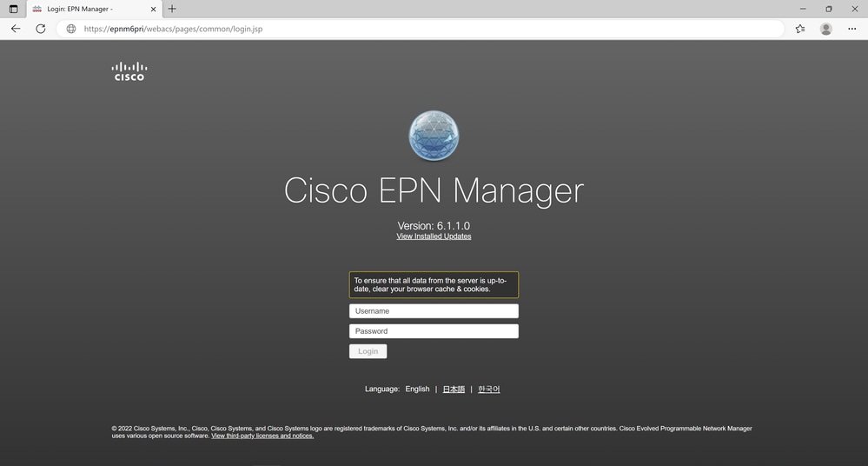The width and height of the screenshot is (868, 466).
Task: Click the Cisco logo
Action: coord(129,71)
